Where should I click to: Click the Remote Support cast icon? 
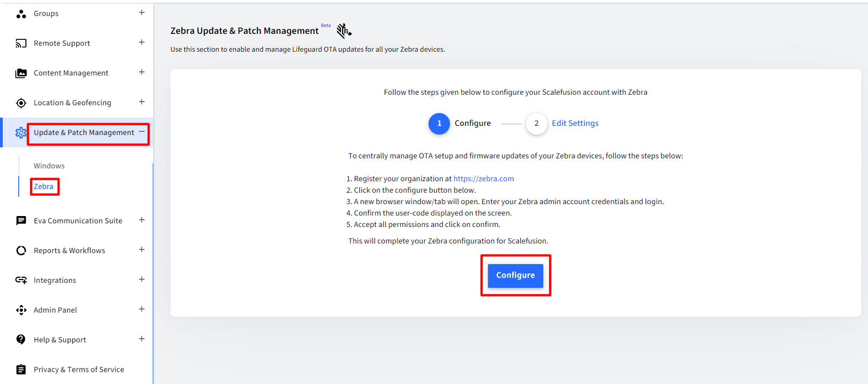click(21, 43)
